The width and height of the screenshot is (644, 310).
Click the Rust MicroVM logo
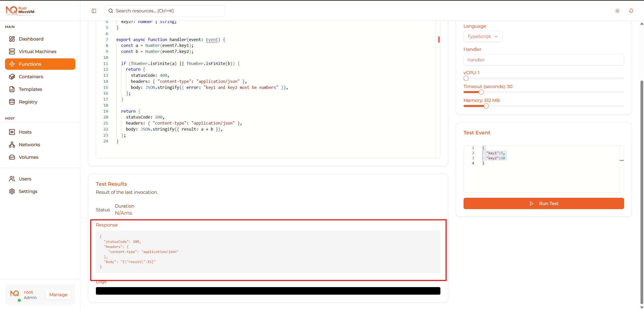point(20,10)
